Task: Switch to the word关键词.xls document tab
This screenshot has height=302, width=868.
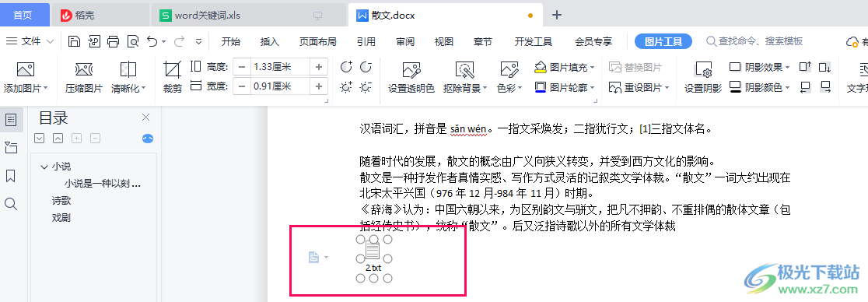Action: [249, 15]
